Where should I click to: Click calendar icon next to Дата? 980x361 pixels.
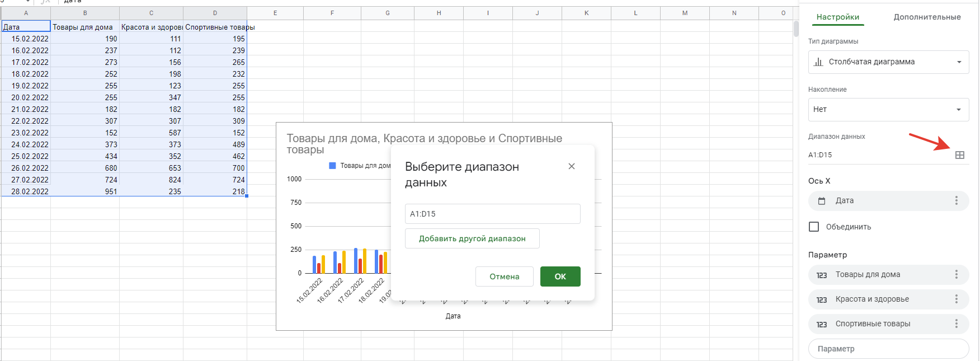(822, 201)
